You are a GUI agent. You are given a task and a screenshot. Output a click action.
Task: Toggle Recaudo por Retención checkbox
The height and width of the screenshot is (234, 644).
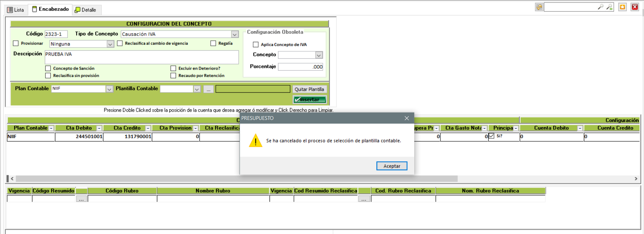click(173, 75)
